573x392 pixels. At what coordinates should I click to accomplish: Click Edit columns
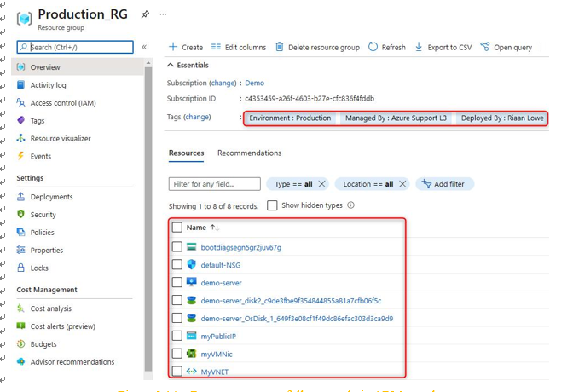239,47
